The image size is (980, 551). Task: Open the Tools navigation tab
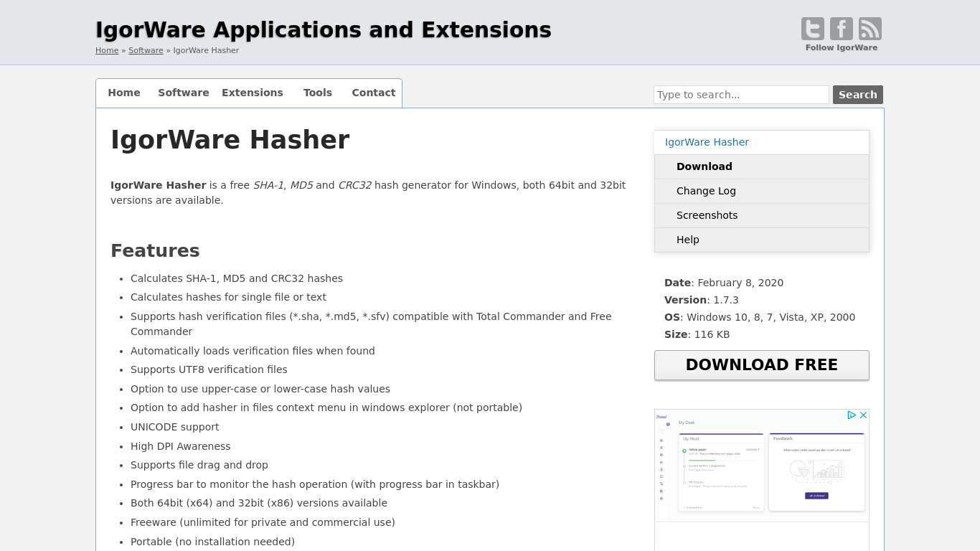pos(318,93)
